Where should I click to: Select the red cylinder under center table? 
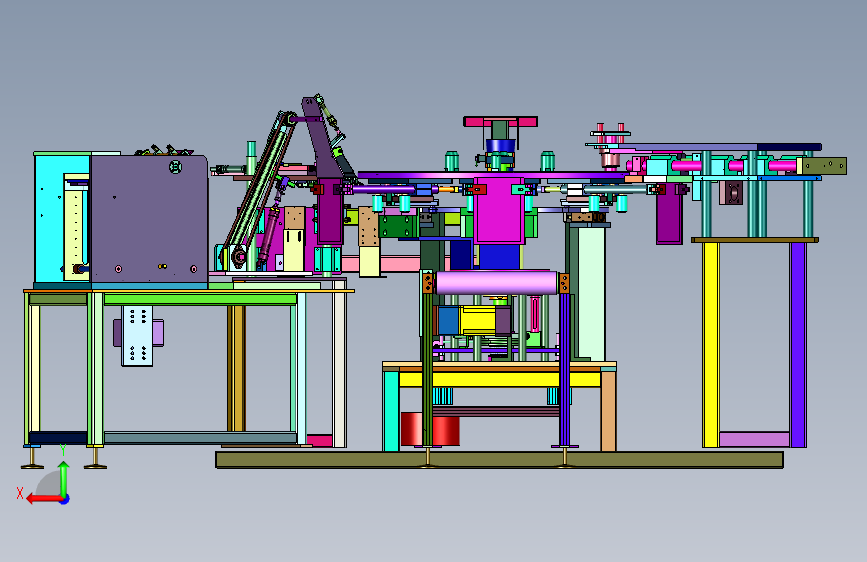pyautogui.click(x=430, y=429)
